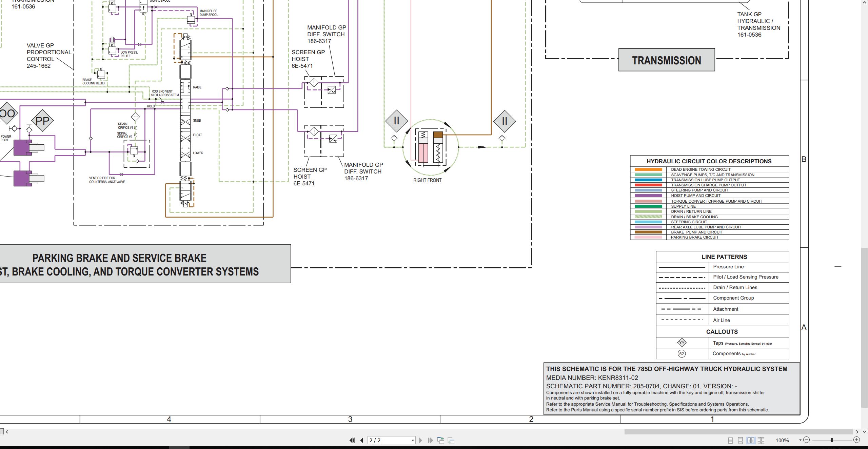
Task: Go to the next page
Action: click(421, 440)
